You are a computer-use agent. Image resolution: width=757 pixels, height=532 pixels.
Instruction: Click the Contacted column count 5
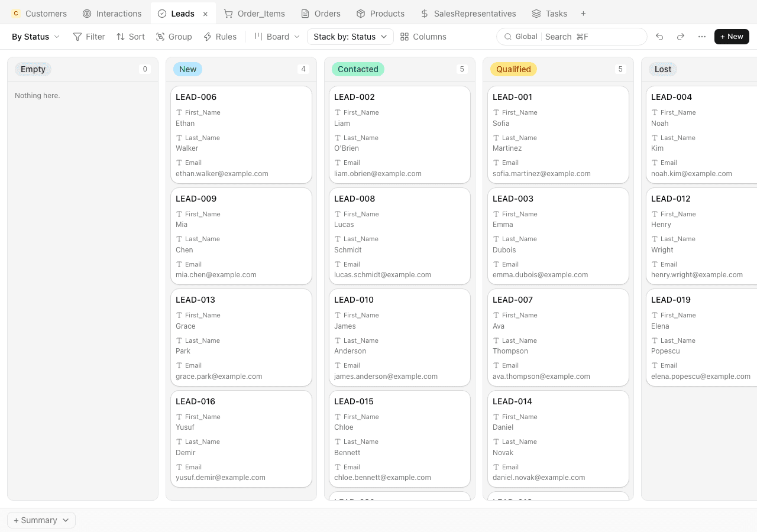tap(462, 69)
